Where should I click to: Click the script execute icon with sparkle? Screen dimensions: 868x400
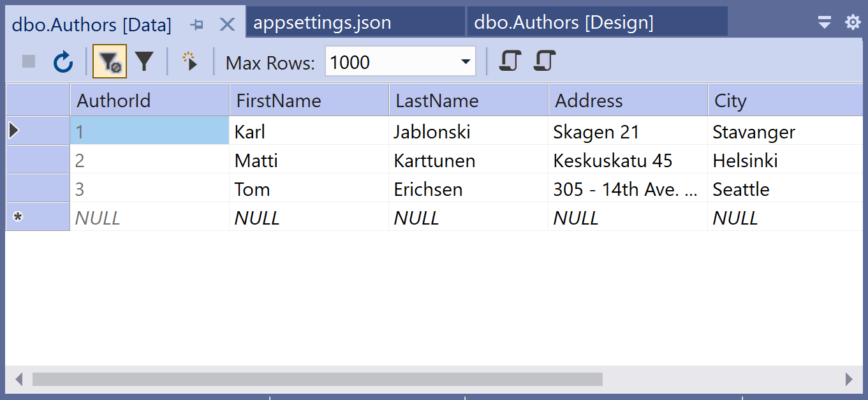(x=190, y=62)
